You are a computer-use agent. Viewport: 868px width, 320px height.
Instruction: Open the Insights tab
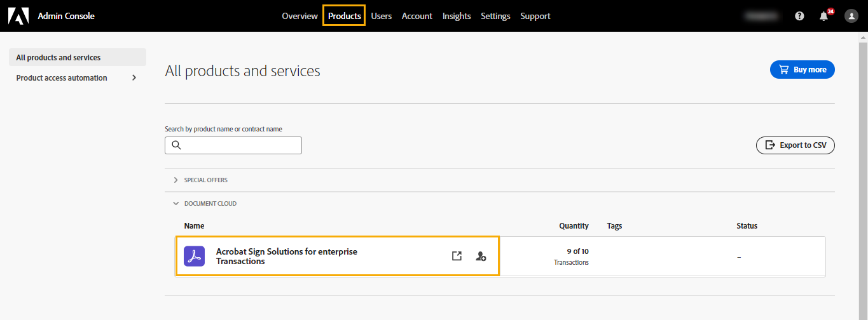coord(457,16)
